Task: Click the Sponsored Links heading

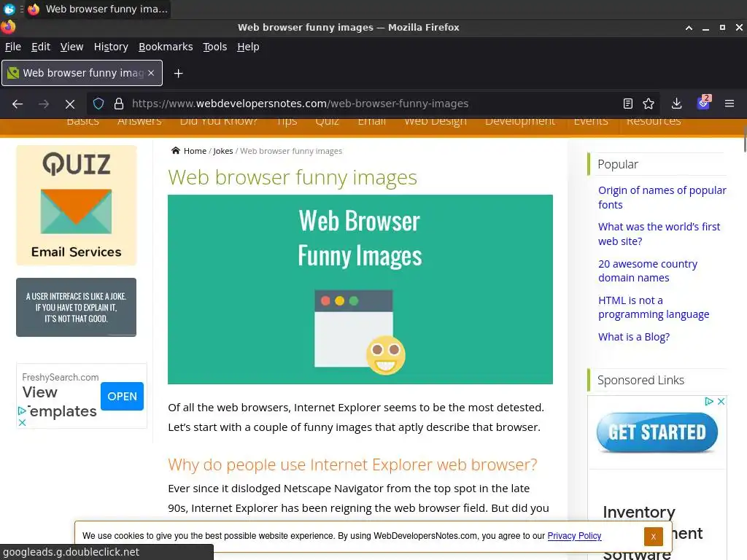Action: click(x=640, y=380)
